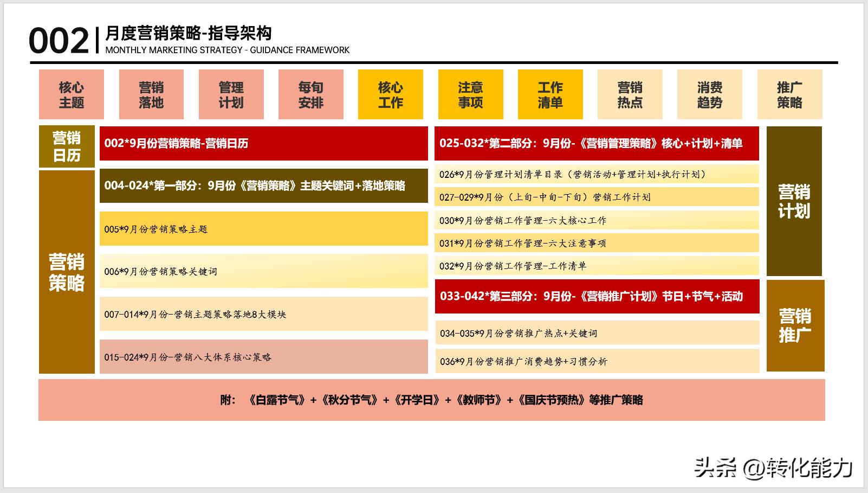The width and height of the screenshot is (868, 493).
Task: Click 第一部分 主题关键词+落地策略 header bar
Action: (x=263, y=185)
